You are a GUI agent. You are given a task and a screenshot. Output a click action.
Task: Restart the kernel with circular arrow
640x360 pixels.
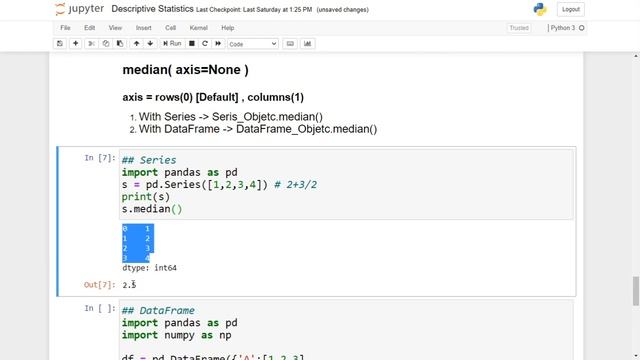click(x=205, y=44)
